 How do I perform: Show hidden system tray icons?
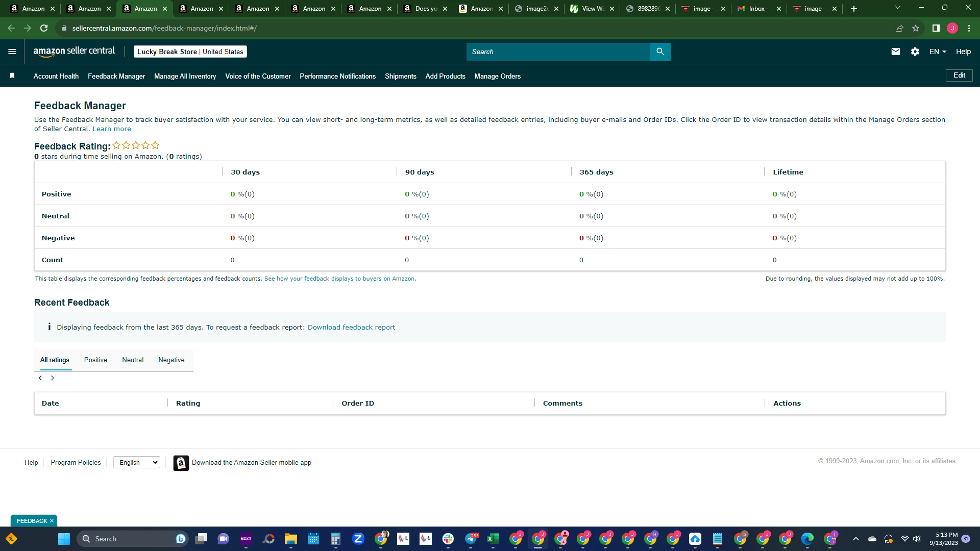(856, 539)
